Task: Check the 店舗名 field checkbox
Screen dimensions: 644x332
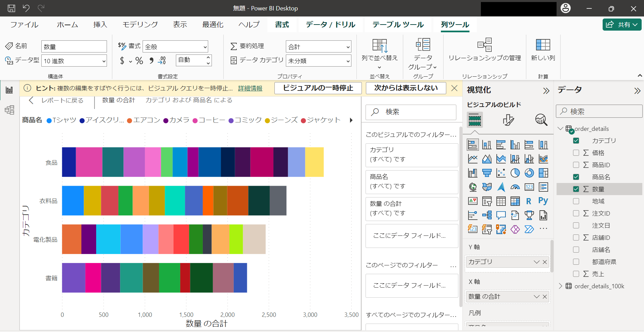Action: coord(576,250)
